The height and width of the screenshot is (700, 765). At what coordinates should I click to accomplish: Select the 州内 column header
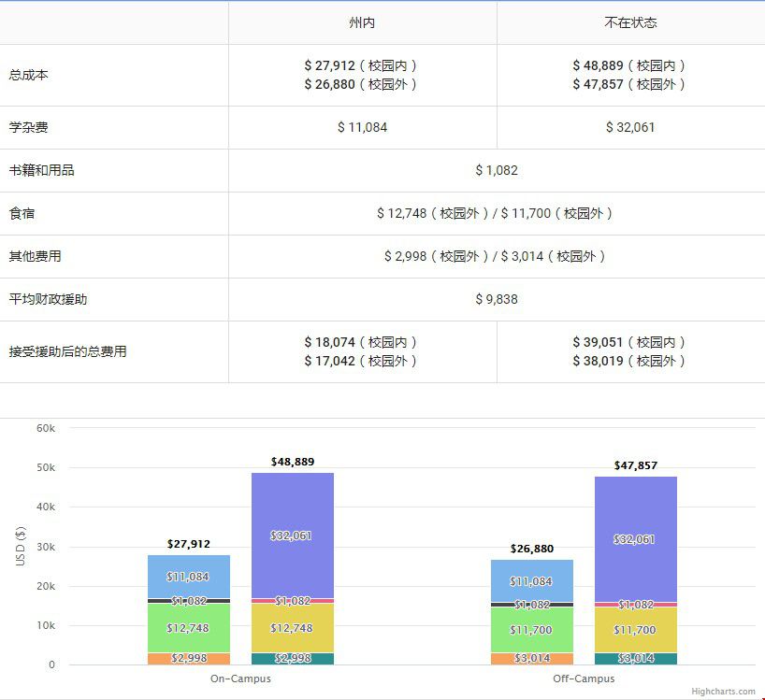(x=362, y=22)
